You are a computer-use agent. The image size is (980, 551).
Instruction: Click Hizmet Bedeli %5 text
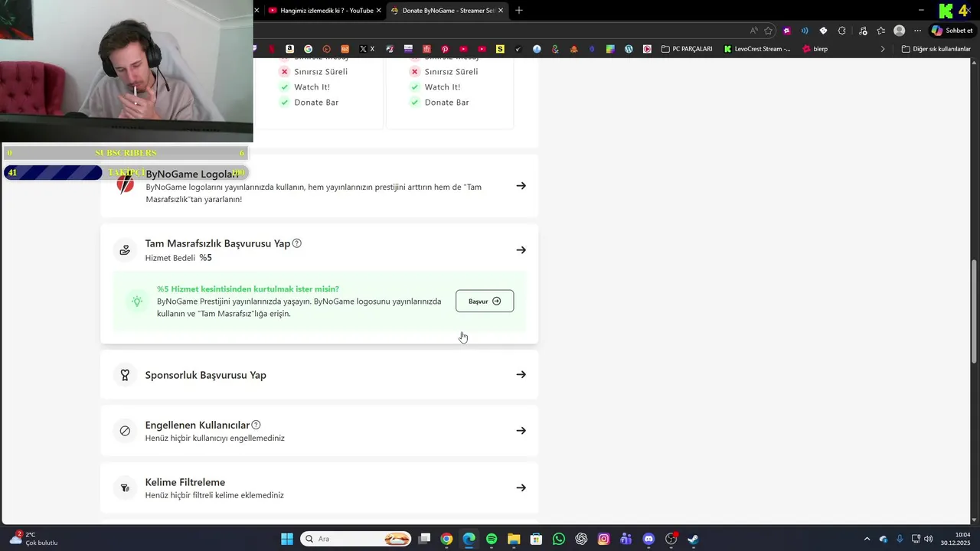click(x=178, y=258)
